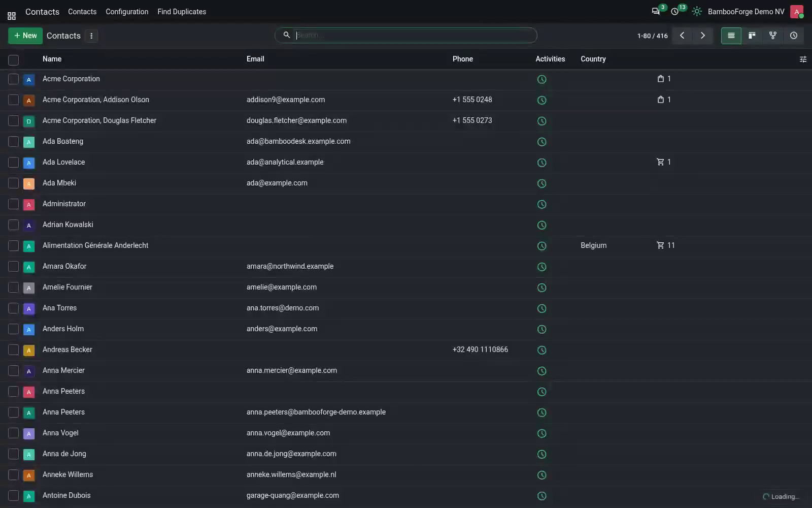Viewport: 812px width, 508px height.
Task: Open activity clock for Ada Lovelace
Action: coord(542,163)
